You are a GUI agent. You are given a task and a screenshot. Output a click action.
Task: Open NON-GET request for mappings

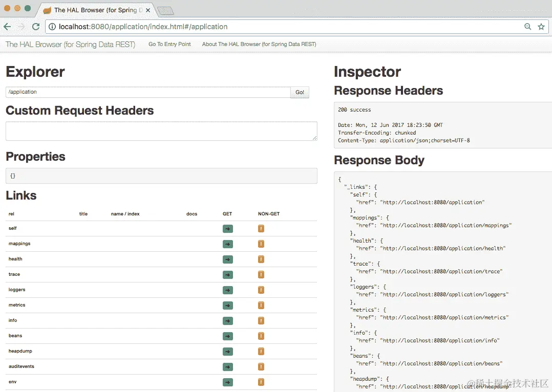coord(261,244)
